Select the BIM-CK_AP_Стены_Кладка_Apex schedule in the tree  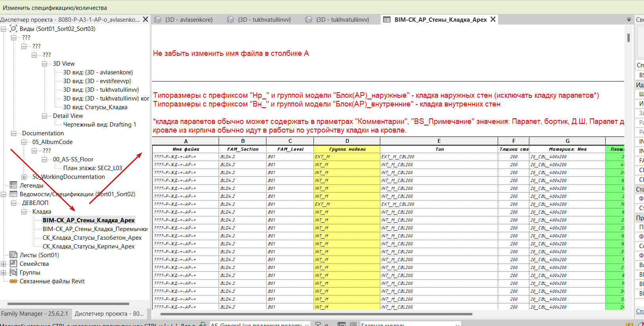point(89,220)
